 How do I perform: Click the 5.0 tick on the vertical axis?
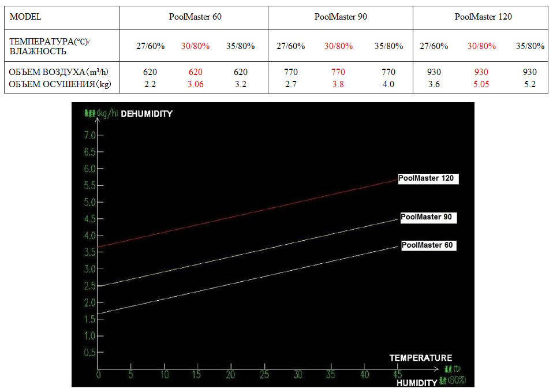point(89,203)
